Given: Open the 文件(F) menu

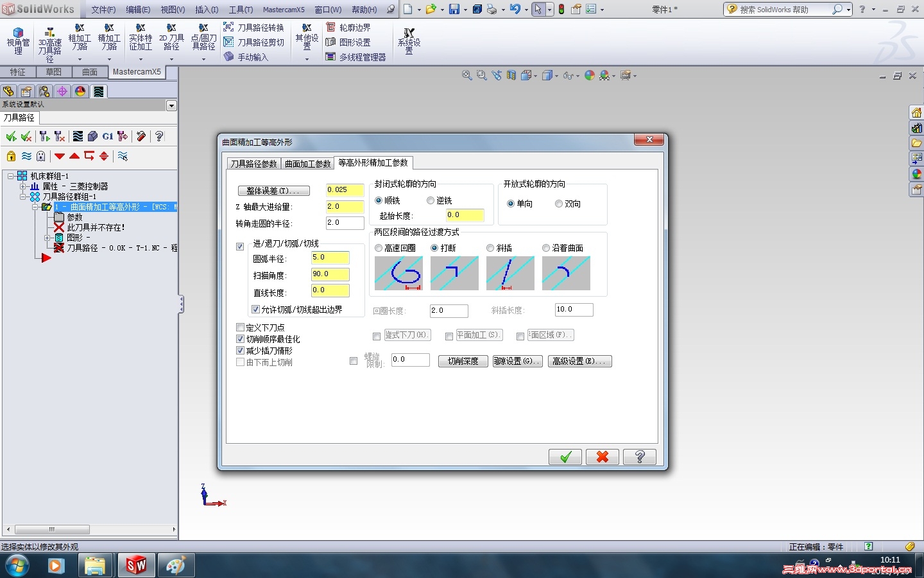Looking at the screenshot, I should pos(103,10).
